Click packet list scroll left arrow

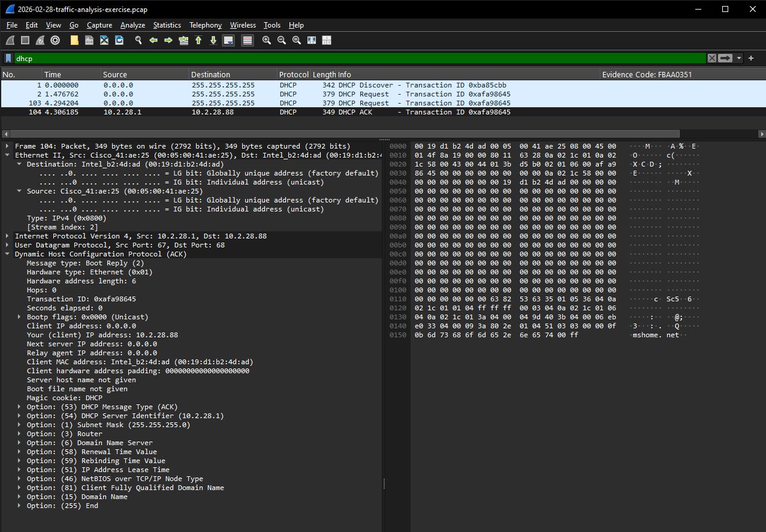[x=5, y=134]
